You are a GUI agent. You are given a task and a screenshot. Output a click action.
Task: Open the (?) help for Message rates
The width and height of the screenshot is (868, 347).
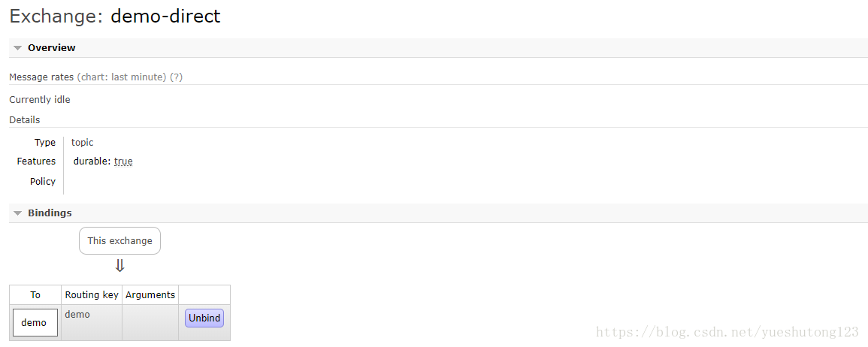pyautogui.click(x=176, y=77)
